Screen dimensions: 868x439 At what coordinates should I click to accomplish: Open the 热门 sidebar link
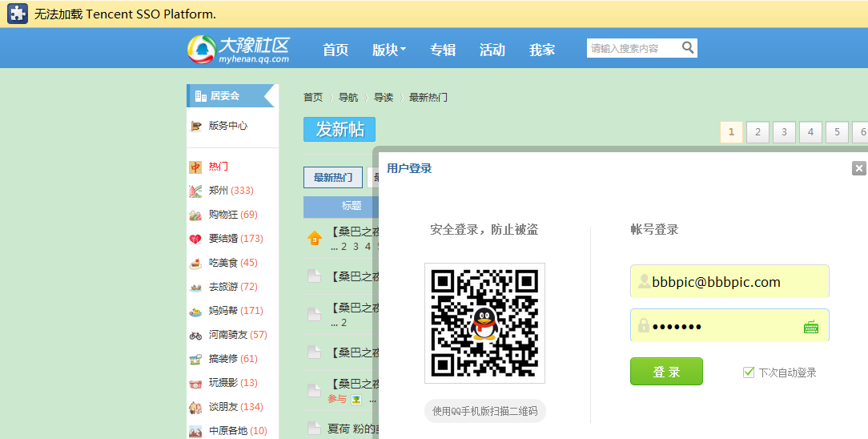(218, 167)
